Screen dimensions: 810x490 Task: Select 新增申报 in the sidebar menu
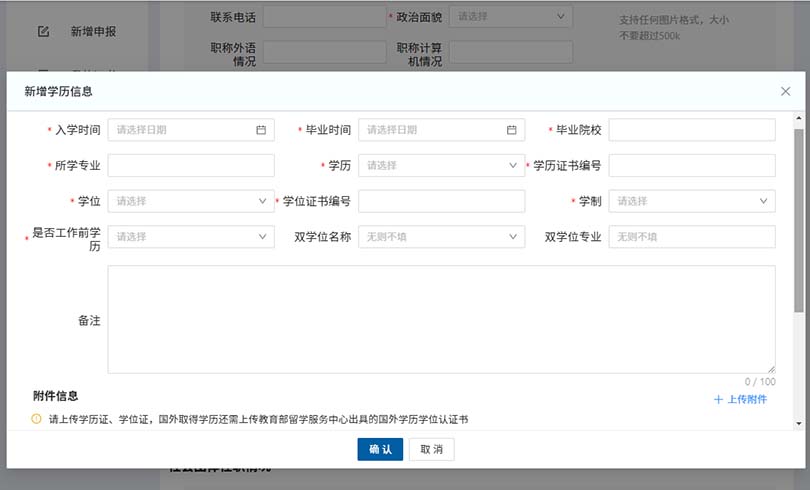point(93,32)
